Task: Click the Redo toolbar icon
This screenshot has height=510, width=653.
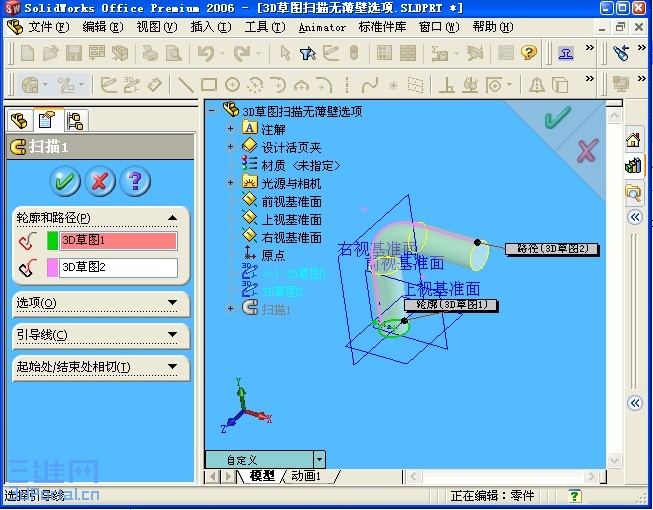Action: click(242, 53)
